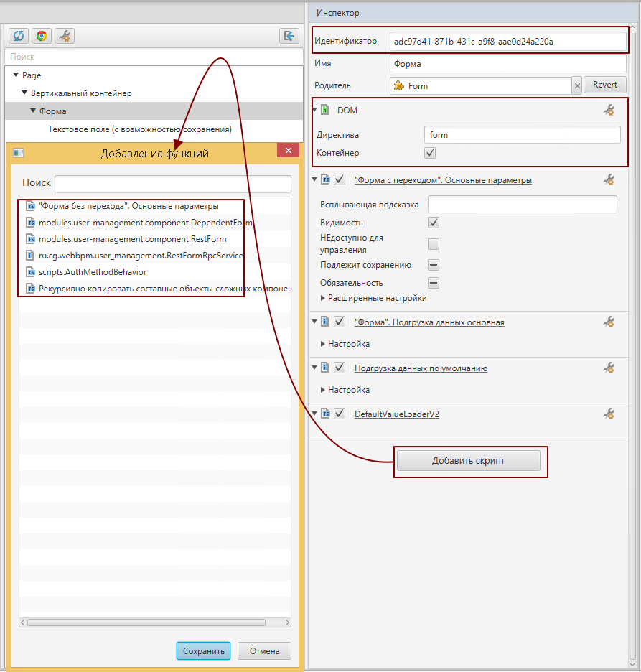Toggle Подлежит сохранению checkbox
This screenshot has height=672, width=641.
[433, 265]
